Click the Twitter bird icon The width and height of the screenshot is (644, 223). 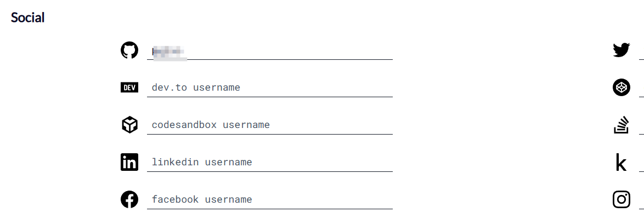pyautogui.click(x=622, y=50)
